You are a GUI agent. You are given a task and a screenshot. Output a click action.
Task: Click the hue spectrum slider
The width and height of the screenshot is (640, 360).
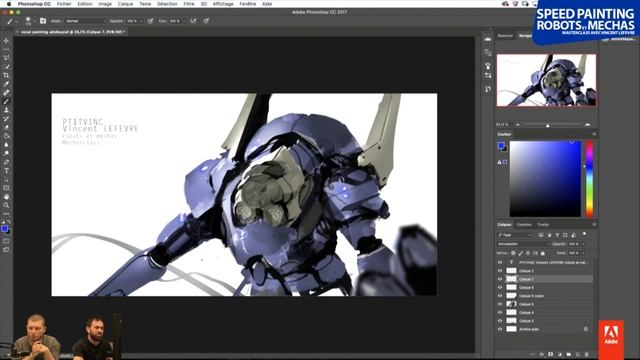click(x=589, y=179)
